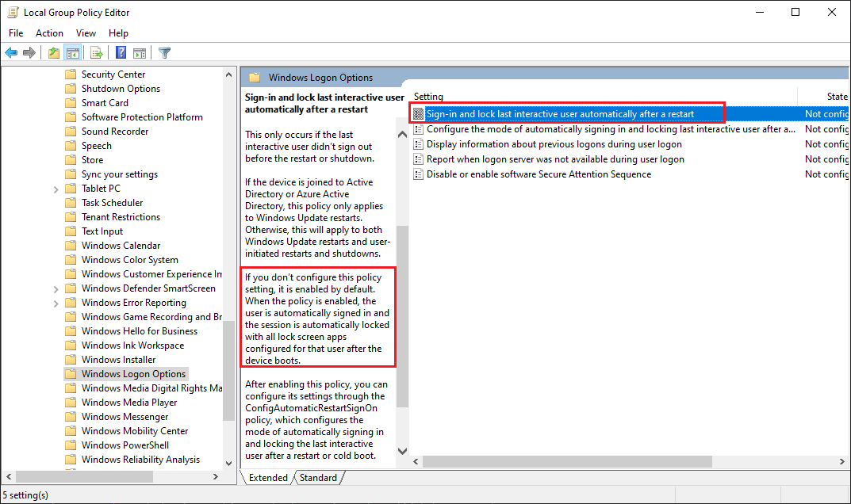The height and width of the screenshot is (504, 851).
Task: Select the Up one level folder icon
Action: pyautogui.click(x=52, y=52)
